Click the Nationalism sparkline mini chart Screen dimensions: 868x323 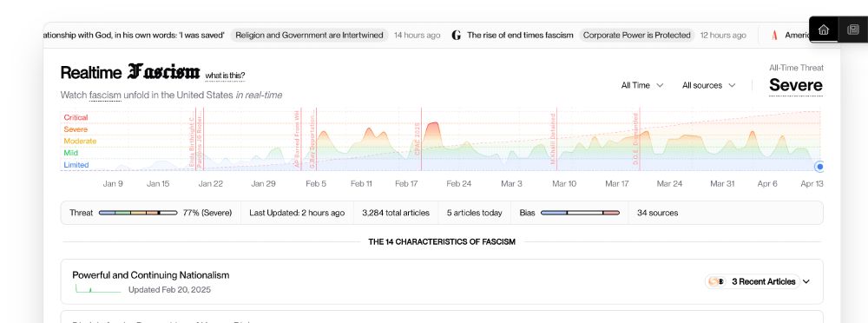tap(98, 288)
